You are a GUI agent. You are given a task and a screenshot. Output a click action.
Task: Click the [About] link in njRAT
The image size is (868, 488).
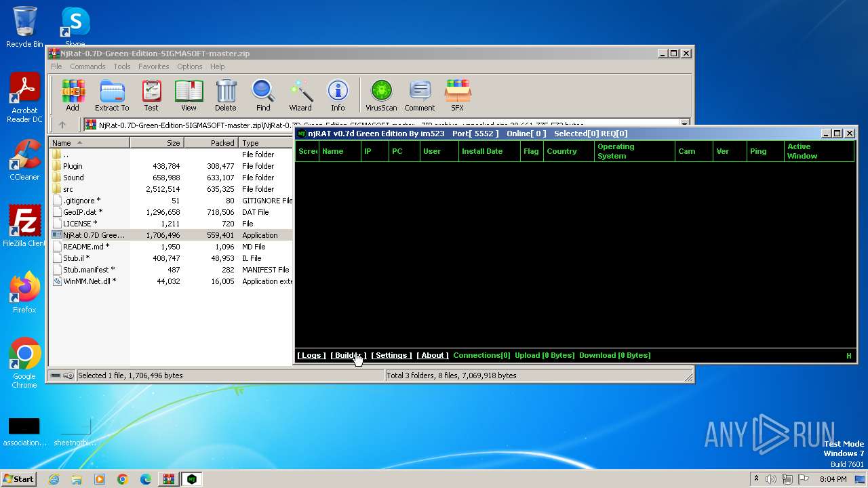(433, 355)
